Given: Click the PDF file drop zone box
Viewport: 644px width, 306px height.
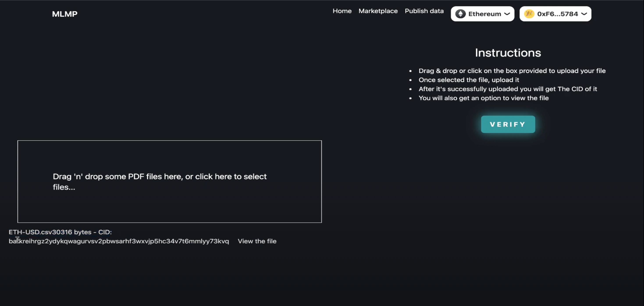Looking at the screenshot, I should [x=169, y=181].
